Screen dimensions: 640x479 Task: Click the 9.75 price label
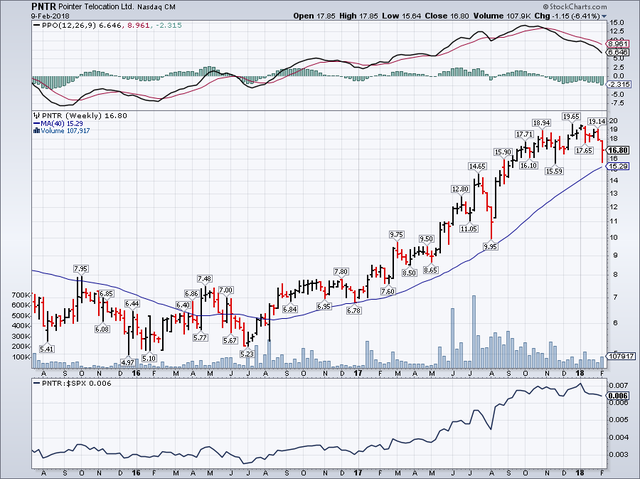(396, 235)
